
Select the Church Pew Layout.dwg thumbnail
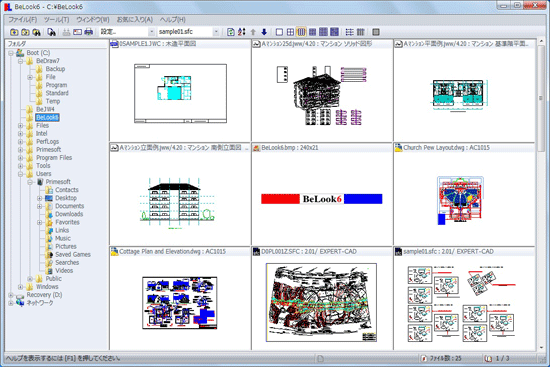click(464, 194)
